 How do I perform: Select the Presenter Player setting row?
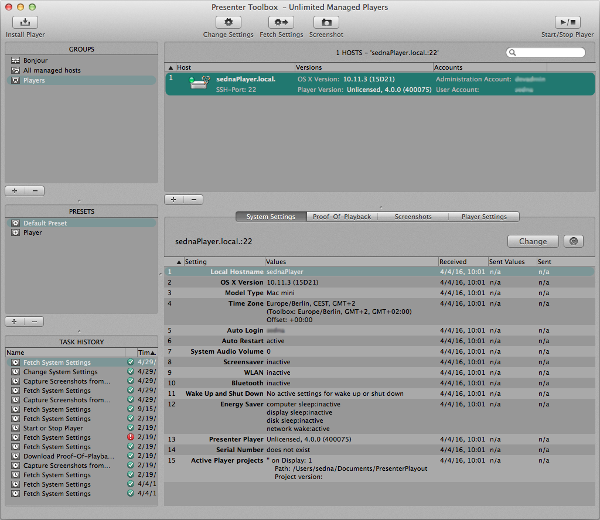tap(379, 439)
